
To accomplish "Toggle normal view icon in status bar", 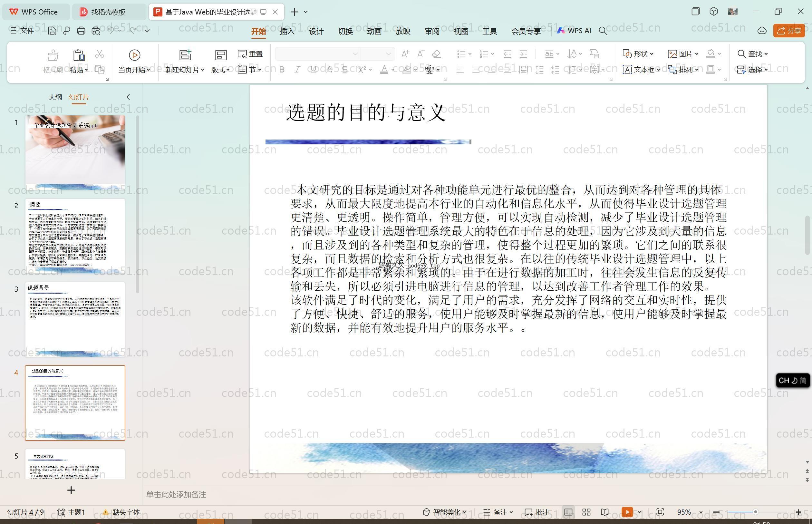I will pyautogui.click(x=568, y=512).
